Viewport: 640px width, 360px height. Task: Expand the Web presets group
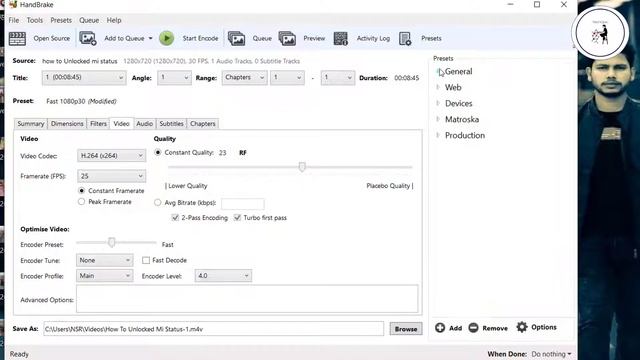(x=438, y=87)
